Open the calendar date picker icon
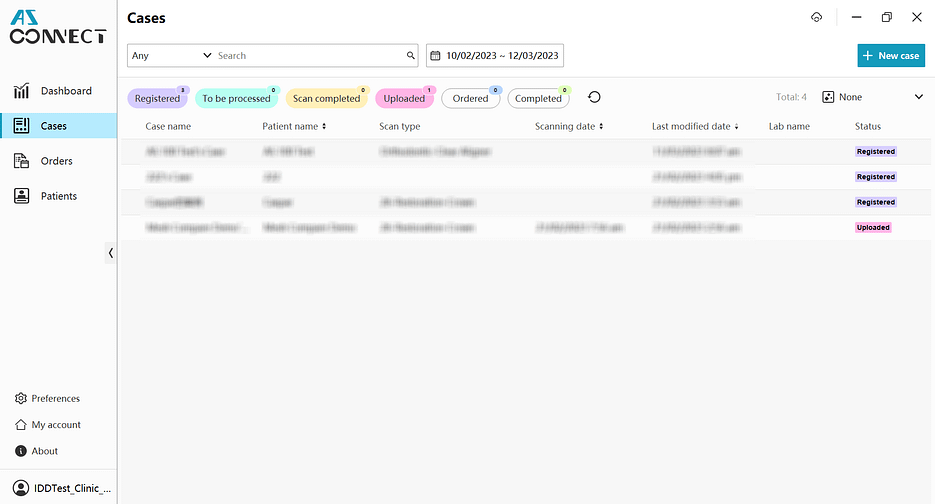 click(x=435, y=56)
